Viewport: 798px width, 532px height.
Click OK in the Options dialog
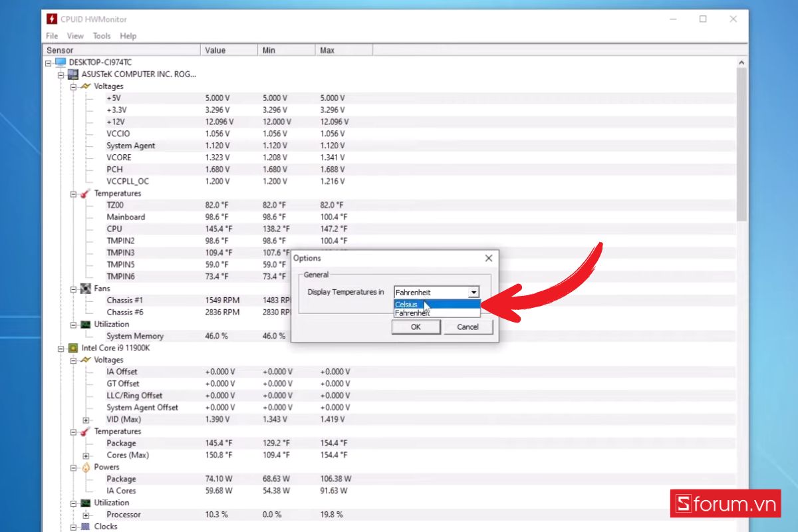416,327
